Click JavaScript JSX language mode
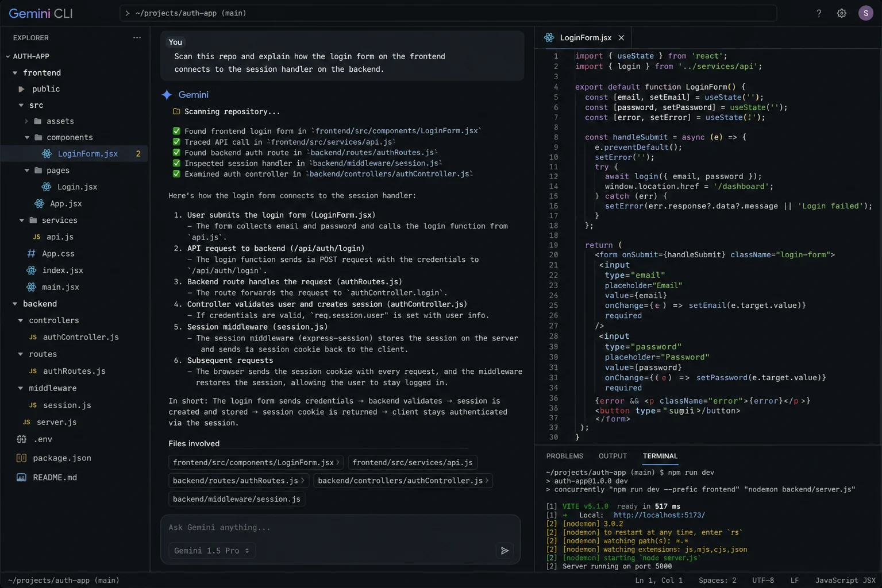The image size is (882, 588). tap(845, 581)
